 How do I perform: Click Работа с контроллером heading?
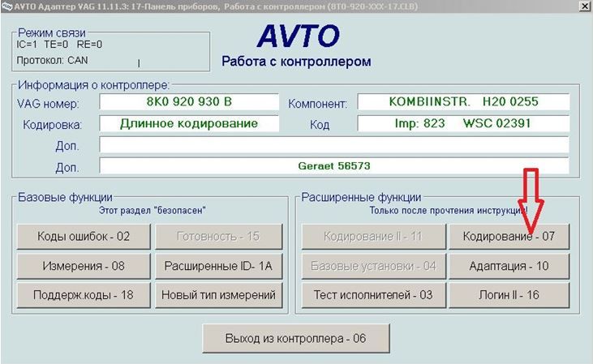296,62
